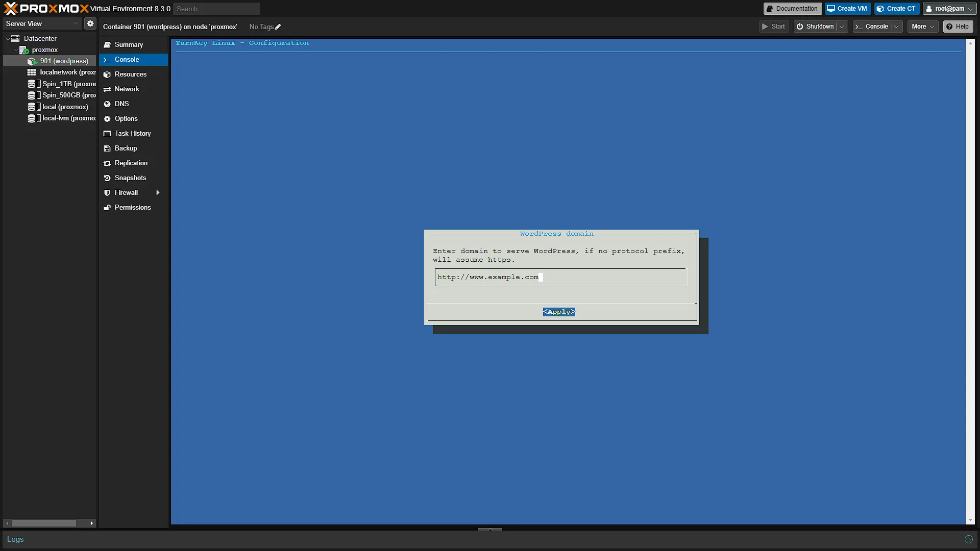Viewport: 980px width, 551px height.
Task: Expand the Logs panel
Action: click(968, 539)
